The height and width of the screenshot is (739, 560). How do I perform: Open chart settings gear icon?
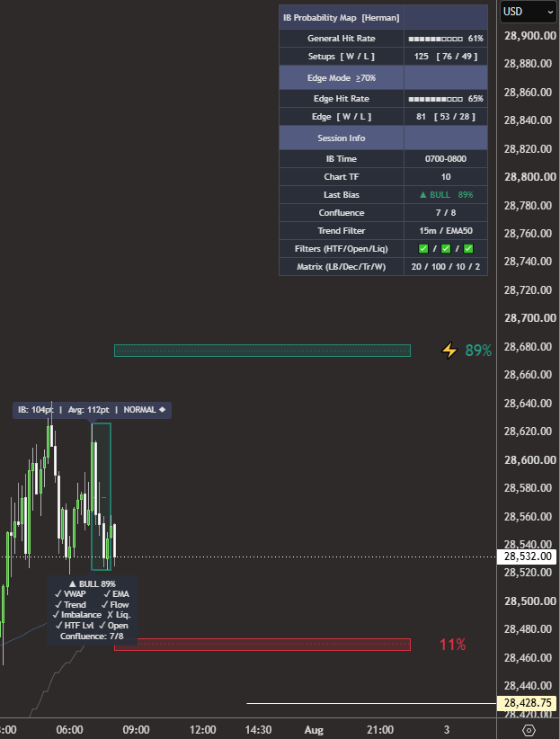(x=529, y=730)
